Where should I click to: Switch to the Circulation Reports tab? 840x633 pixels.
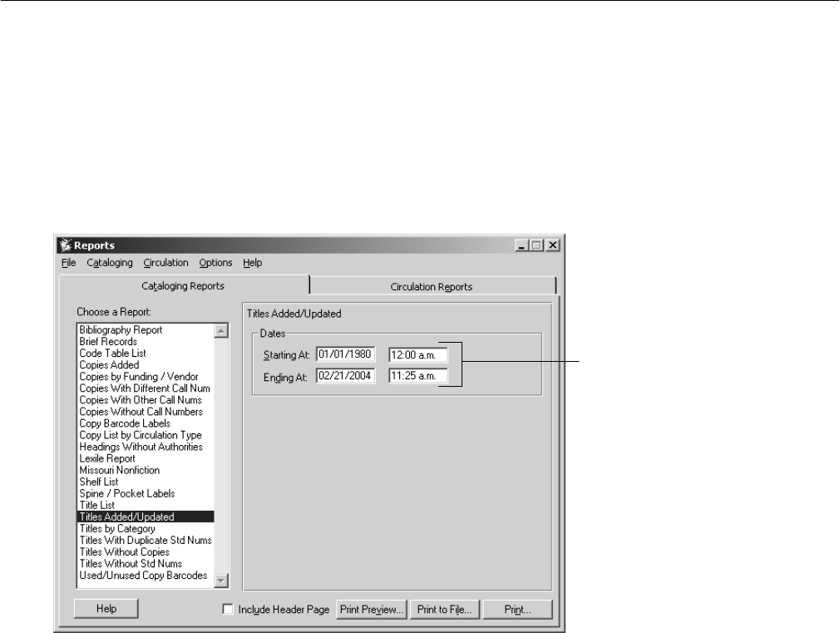tap(432, 286)
